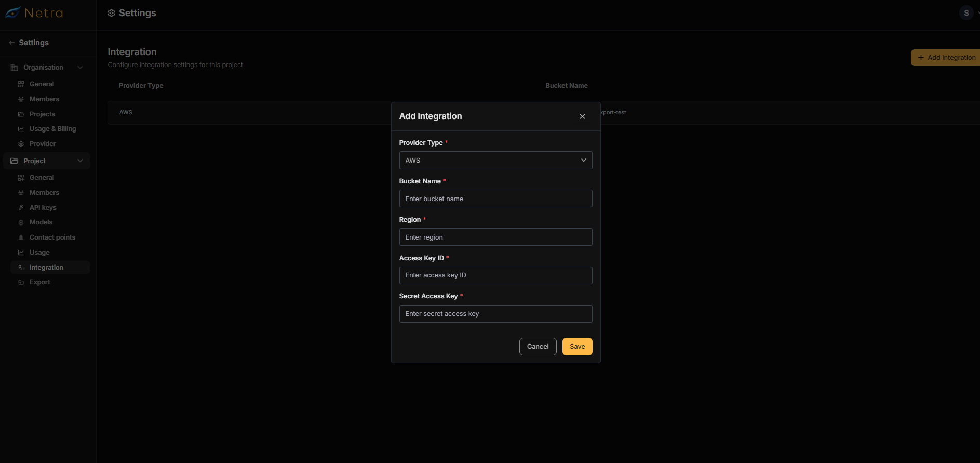Collapse the Project section chevron
This screenshot has height=463, width=980.
point(80,161)
